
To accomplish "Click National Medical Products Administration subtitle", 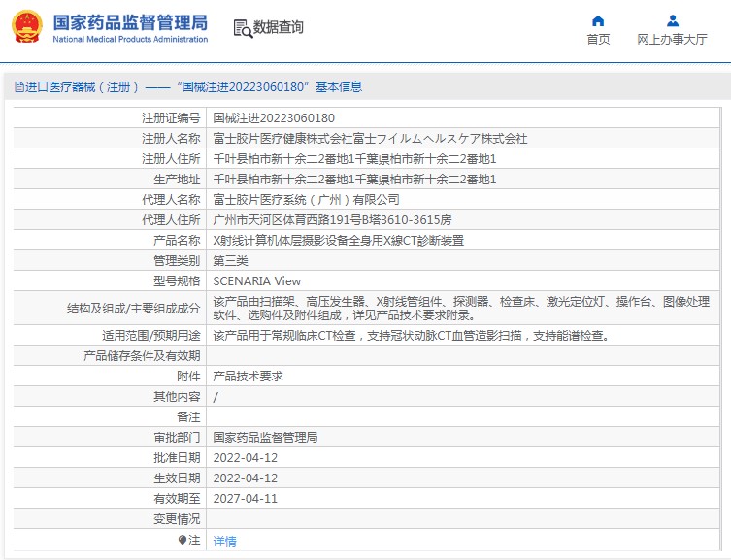I will tap(130, 40).
